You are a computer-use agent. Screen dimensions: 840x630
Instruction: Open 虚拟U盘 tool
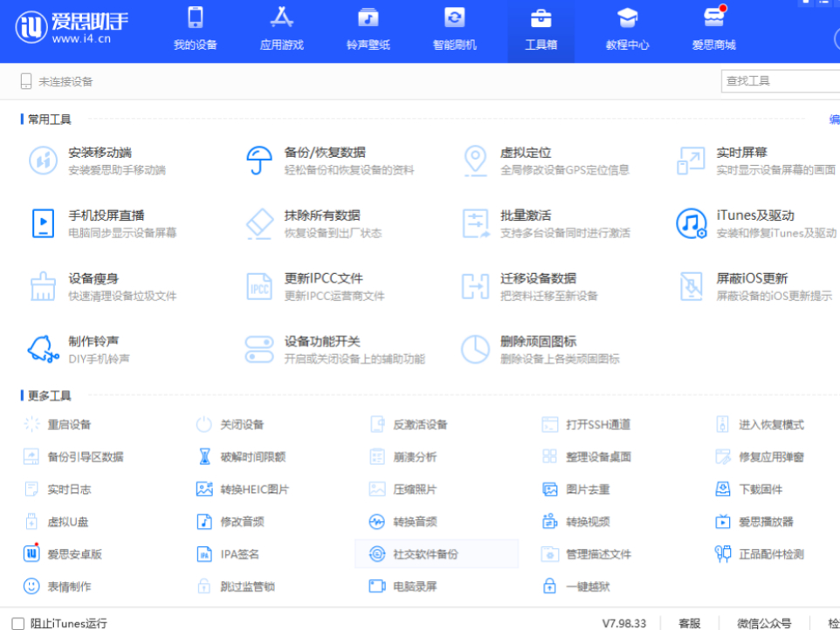(x=56, y=521)
